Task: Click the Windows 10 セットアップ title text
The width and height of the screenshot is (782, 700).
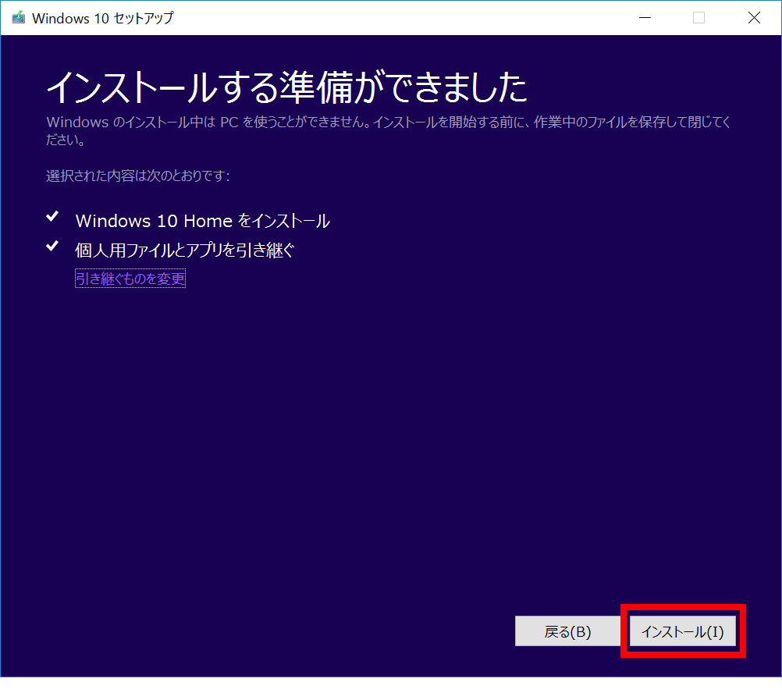Action: (x=103, y=19)
